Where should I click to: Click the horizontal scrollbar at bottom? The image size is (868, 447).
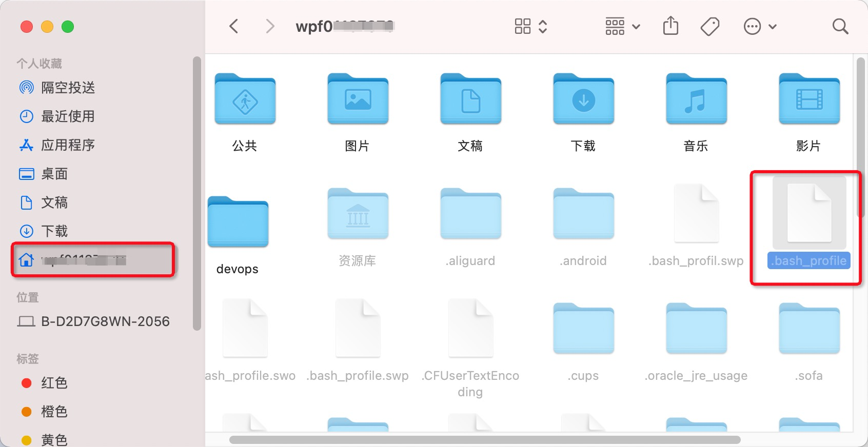pos(484,440)
